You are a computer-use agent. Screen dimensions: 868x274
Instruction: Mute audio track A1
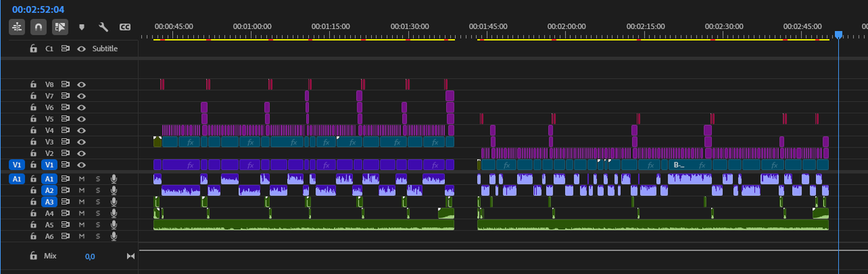point(82,178)
